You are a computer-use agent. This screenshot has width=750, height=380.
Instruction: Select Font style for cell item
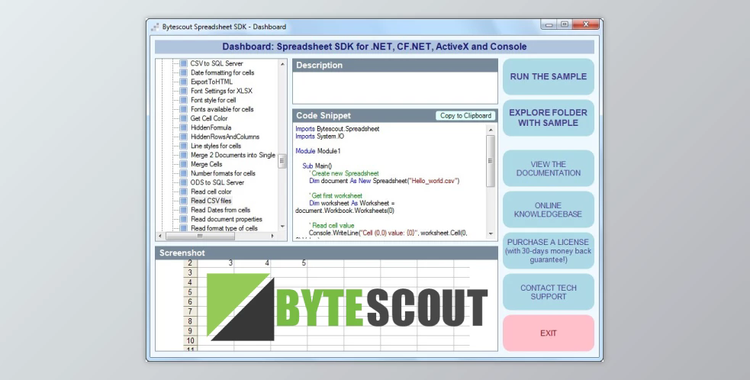coord(213,100)
